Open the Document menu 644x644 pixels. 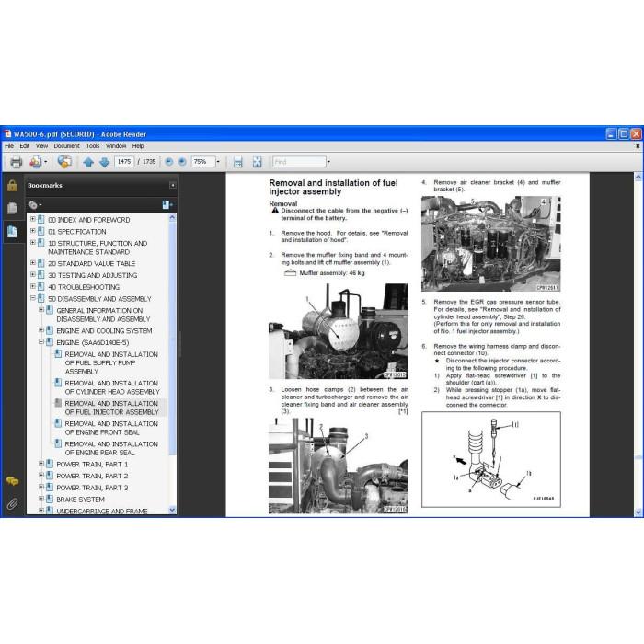point(66,145)
